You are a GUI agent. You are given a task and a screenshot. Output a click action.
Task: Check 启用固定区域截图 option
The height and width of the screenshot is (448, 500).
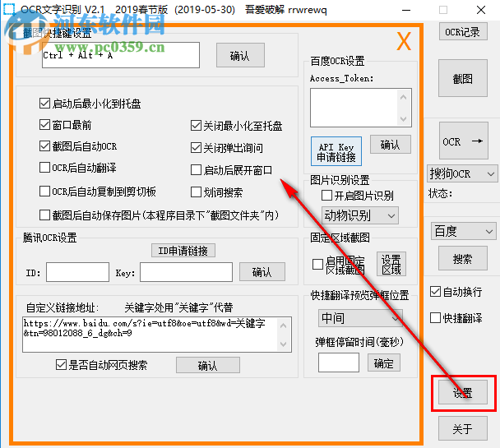(317, 264)
